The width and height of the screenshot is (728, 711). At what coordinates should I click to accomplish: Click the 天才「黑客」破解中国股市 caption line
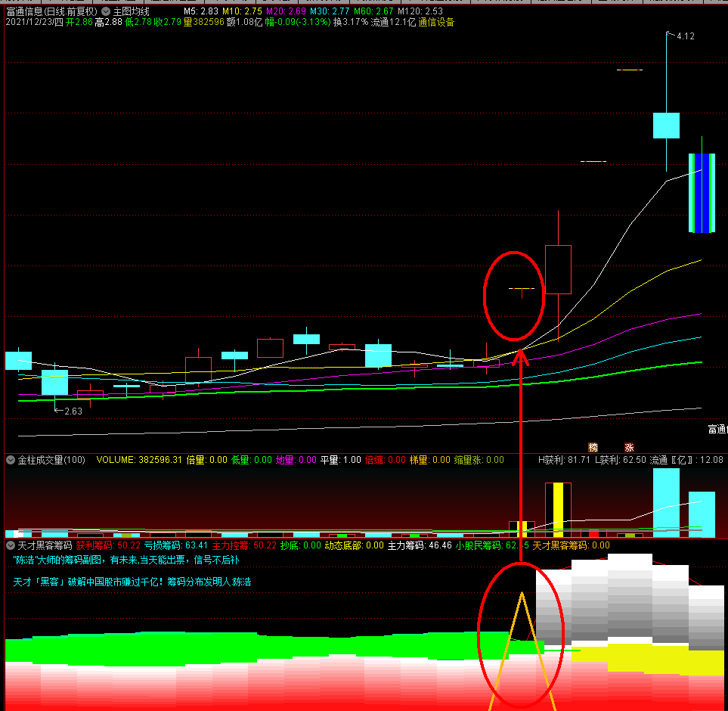point(132,582)
